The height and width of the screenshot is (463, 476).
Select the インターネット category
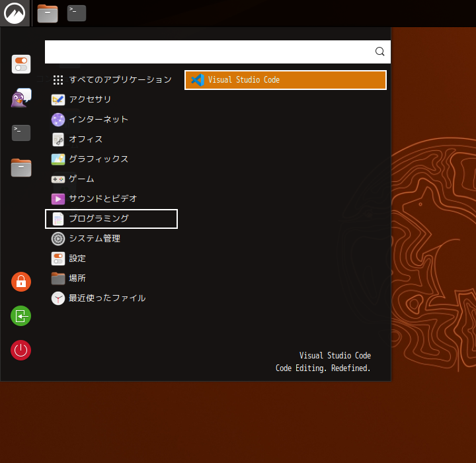click(x=111, y=120)
